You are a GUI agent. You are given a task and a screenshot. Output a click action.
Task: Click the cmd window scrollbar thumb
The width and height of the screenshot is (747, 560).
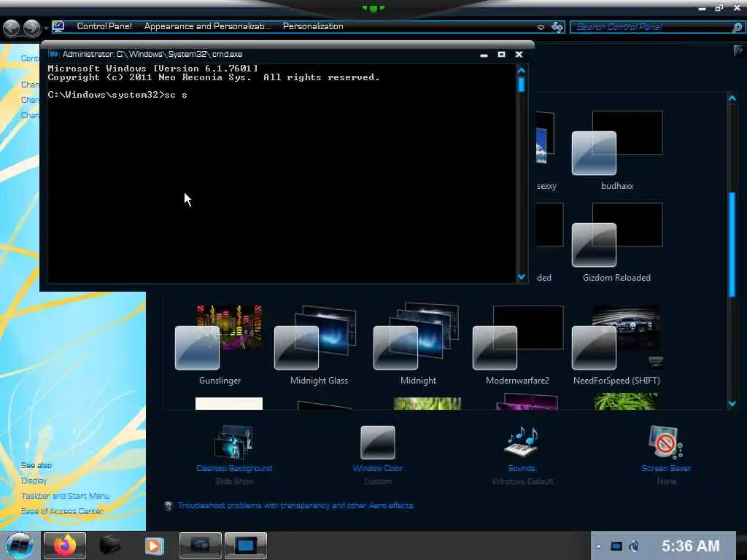pyautogui.click(x=522, y=85)
